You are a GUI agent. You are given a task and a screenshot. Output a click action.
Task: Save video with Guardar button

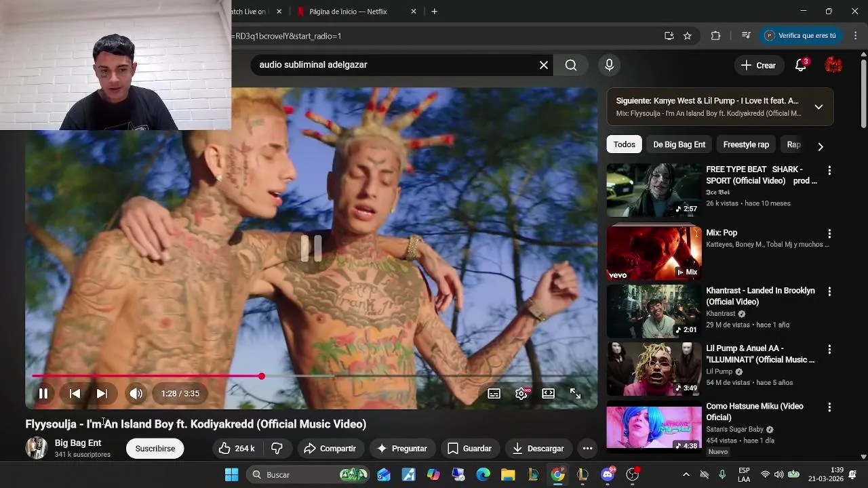[469, 449]
